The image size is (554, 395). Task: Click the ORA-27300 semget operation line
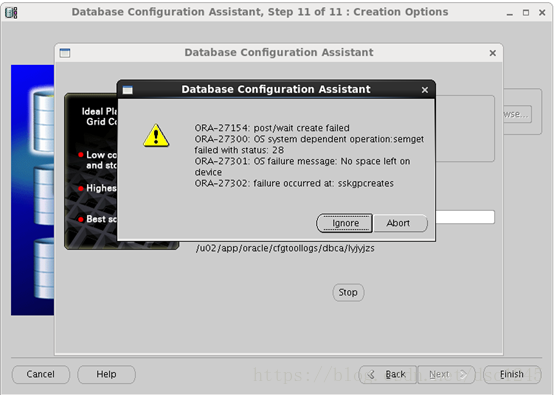(x=309, y=145)
